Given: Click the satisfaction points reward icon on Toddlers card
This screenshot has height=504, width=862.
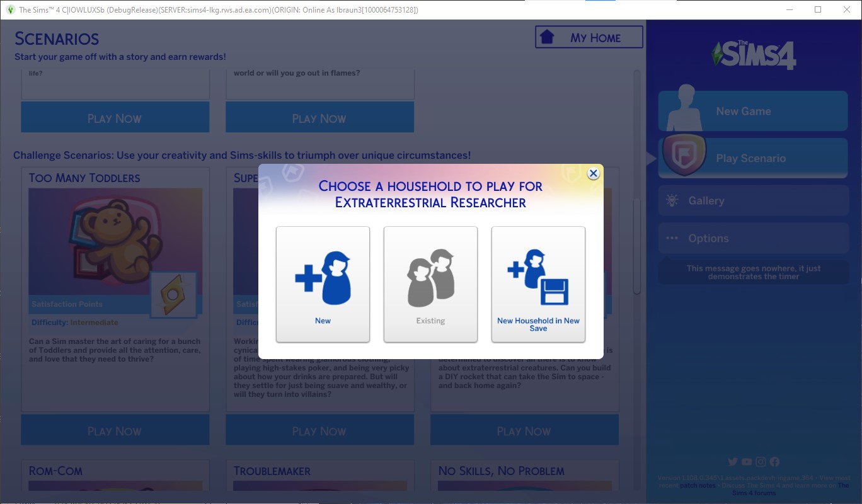Looking at the screenshot, I should [x=173, y=294].
